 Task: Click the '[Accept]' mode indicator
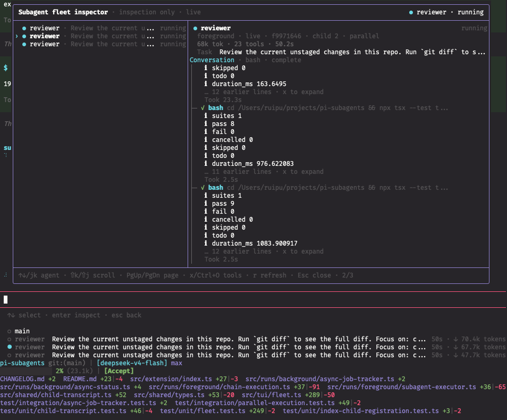click(x=119, y=371)
